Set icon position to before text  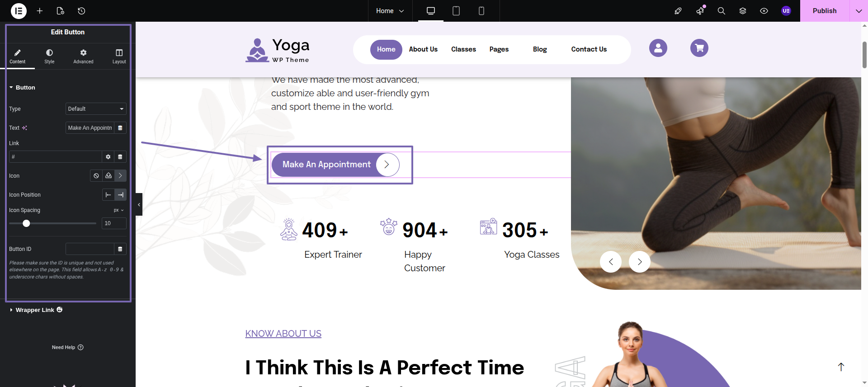[108, 195]
